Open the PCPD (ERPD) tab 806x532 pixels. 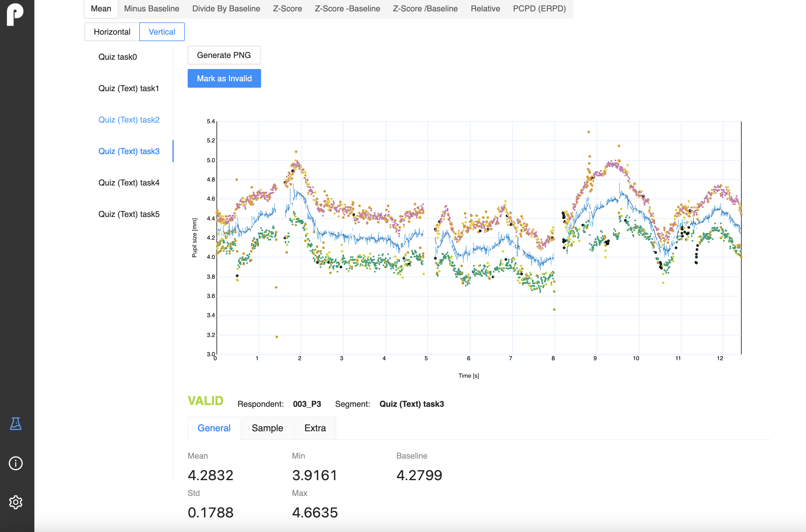point(539,8)
